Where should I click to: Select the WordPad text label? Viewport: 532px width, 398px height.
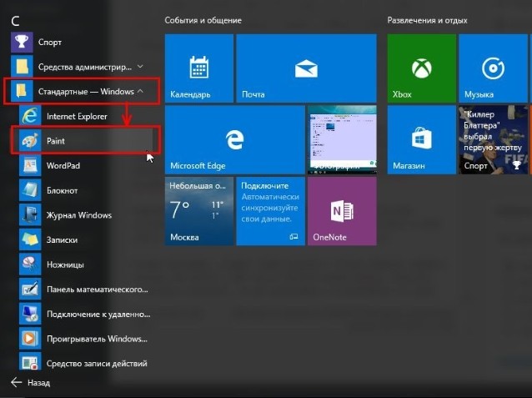click(63, 166)
